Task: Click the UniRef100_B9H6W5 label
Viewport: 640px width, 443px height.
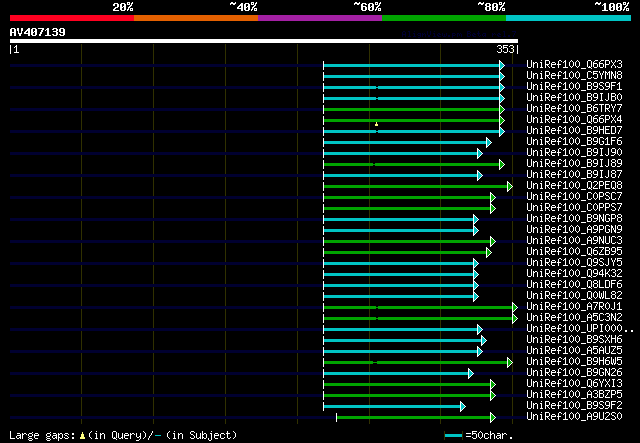Action: [x=574, y=362]
